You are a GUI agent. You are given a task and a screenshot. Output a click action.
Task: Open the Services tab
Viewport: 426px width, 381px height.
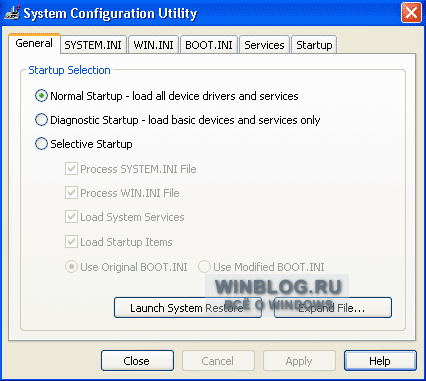[264, 45]
